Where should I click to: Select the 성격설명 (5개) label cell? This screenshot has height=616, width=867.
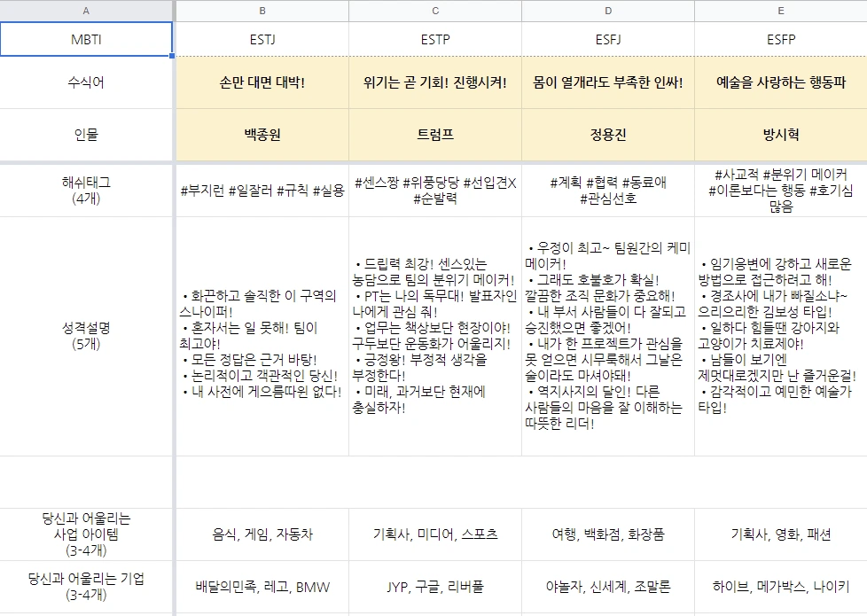pyautogui.click(x=86, y=336)
